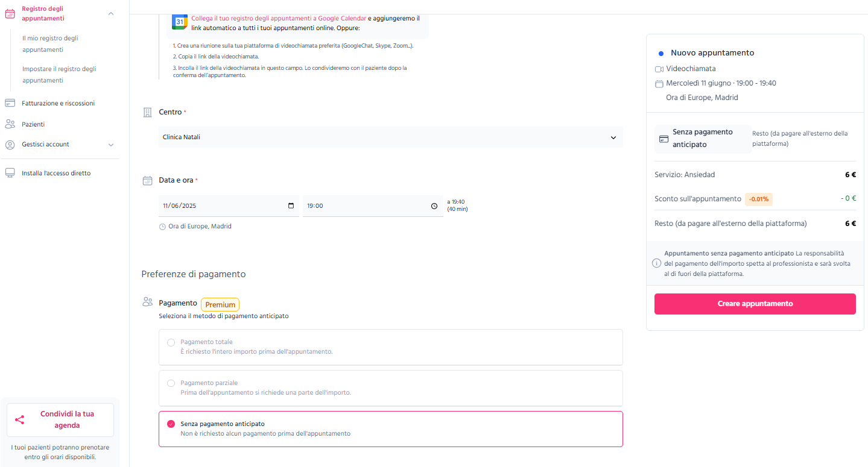This screenshot has height=467, width=868.
Task: Go to the Pazienti section
Action: [x=33, y=124]
